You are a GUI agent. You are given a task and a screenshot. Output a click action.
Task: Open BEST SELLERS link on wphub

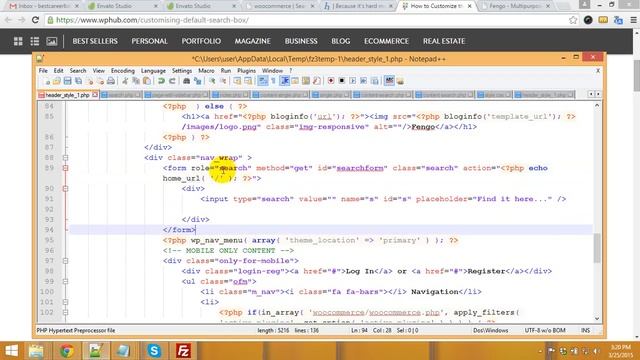click(95, 41)
